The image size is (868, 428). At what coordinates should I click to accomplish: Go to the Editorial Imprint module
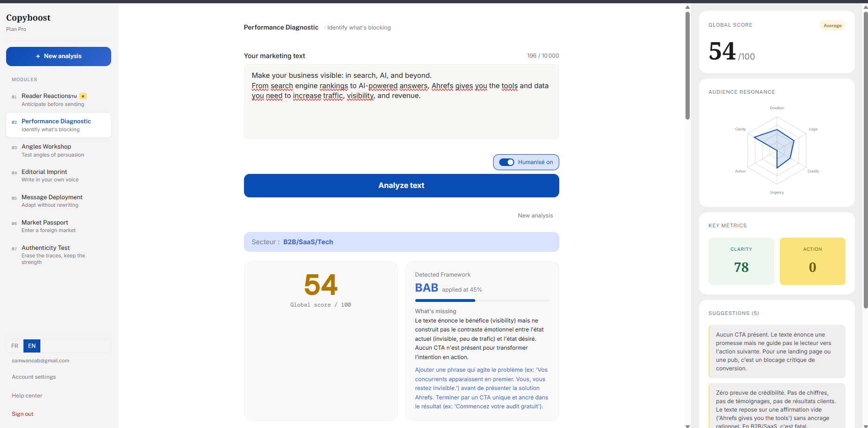tap(59, 176)
